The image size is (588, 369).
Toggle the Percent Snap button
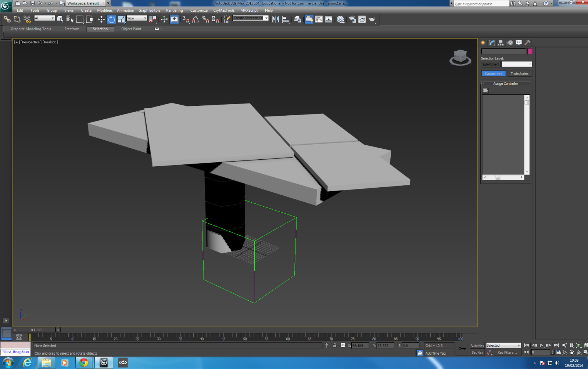coord(206,19)
